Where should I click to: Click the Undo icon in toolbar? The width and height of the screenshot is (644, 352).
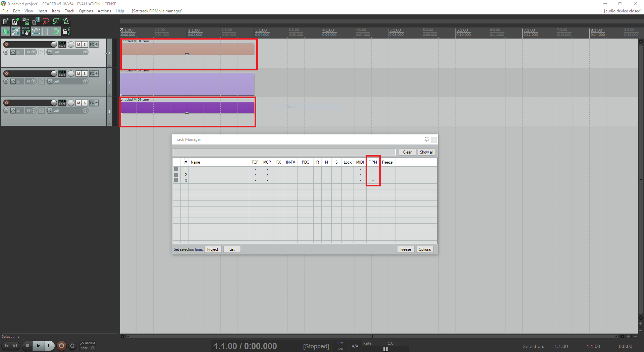tap(46, 21)
